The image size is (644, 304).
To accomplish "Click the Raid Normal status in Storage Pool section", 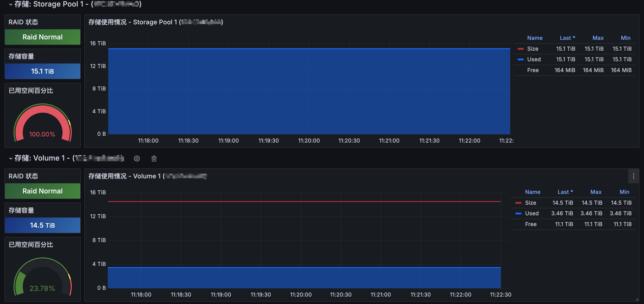I will pyautogui.click(x=42, y=37).
